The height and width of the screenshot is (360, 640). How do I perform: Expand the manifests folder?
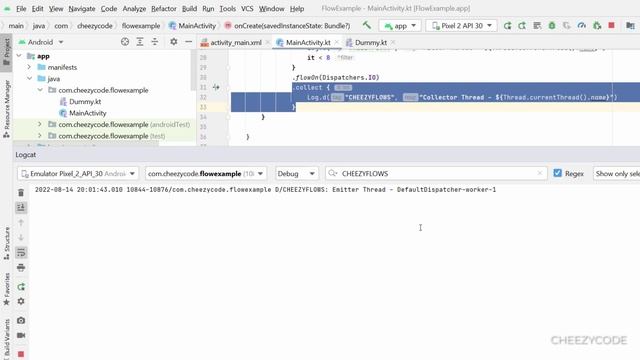click(x=29, y=67)
